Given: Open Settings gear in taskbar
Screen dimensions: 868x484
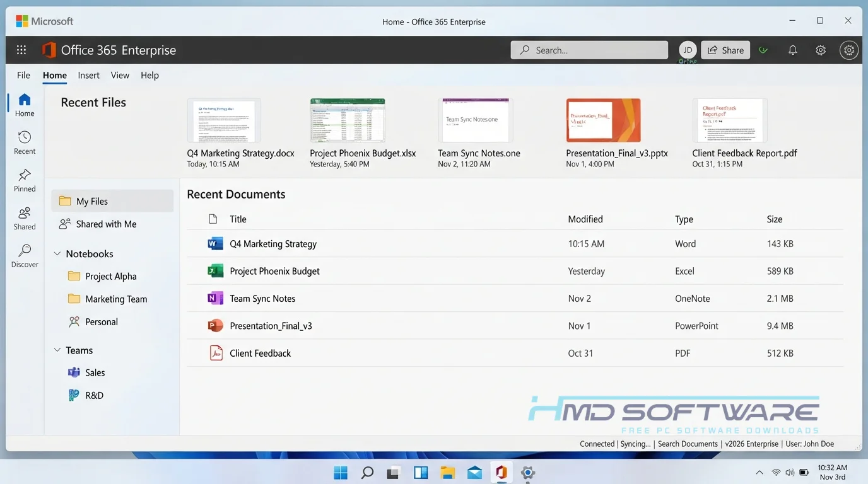Looking at the screenshot, I should click(529, 472).
